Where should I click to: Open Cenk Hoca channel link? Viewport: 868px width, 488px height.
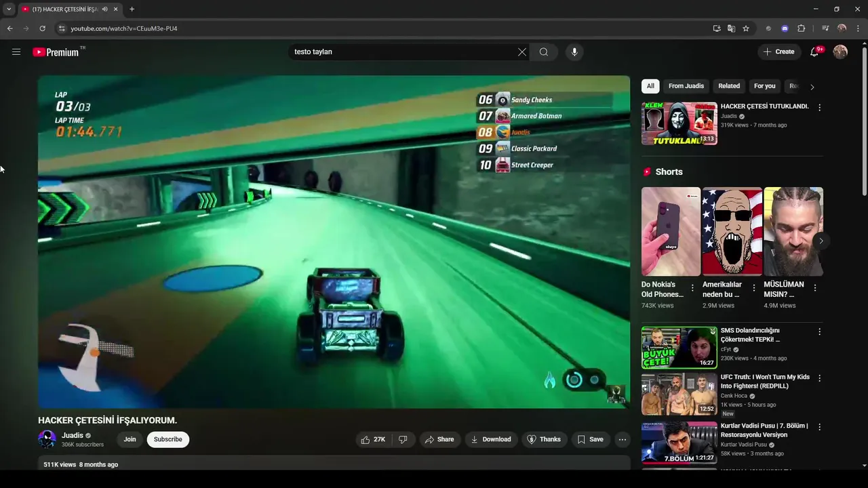pyautogui.click(x=734, y=396)
